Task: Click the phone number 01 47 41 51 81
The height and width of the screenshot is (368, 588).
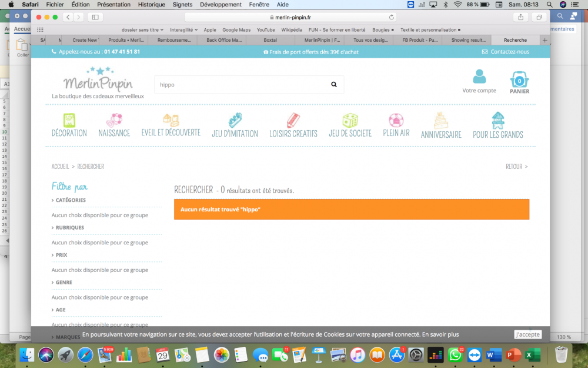Action: (122, 52)
